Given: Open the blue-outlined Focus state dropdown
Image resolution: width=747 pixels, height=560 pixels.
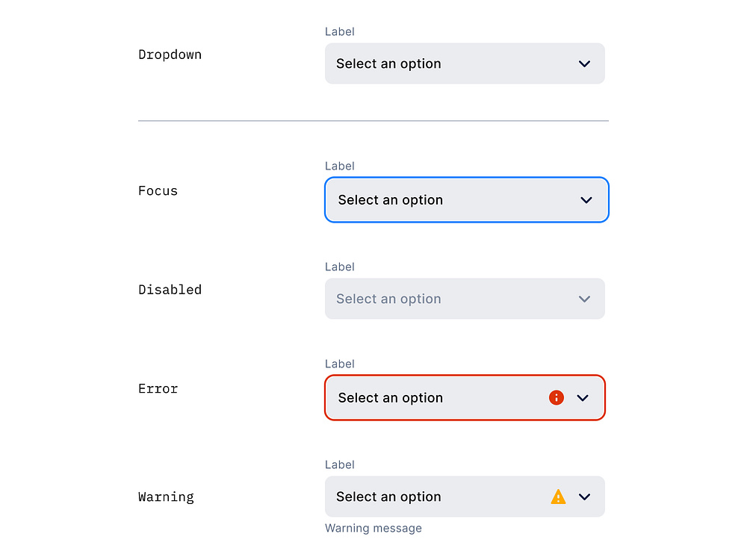Looking at the screenshot, I should 448,199.
